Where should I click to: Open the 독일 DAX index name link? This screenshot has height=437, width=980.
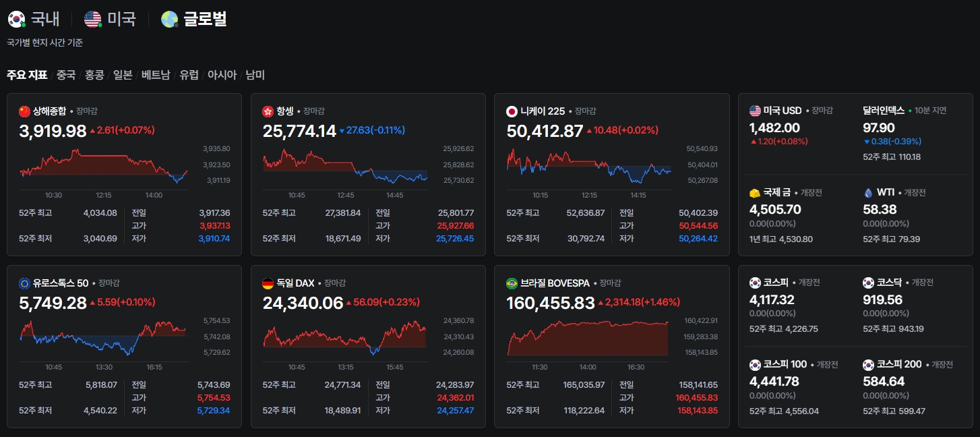[296, 283]
